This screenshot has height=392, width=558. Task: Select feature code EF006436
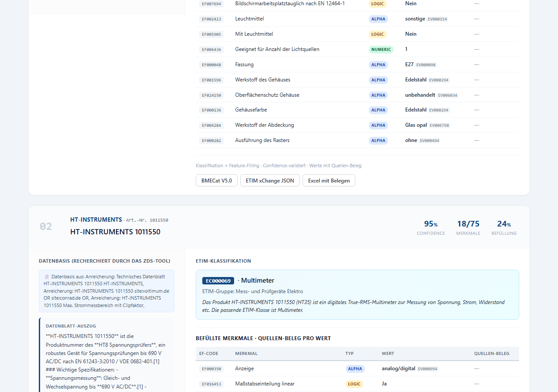tap(211, 50)
